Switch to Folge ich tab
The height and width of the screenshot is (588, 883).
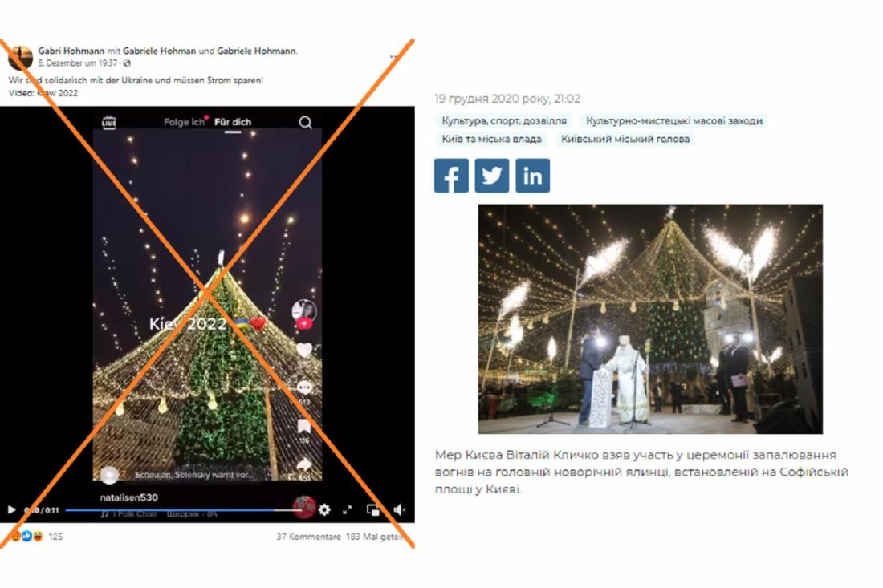(x=184, y=122)
